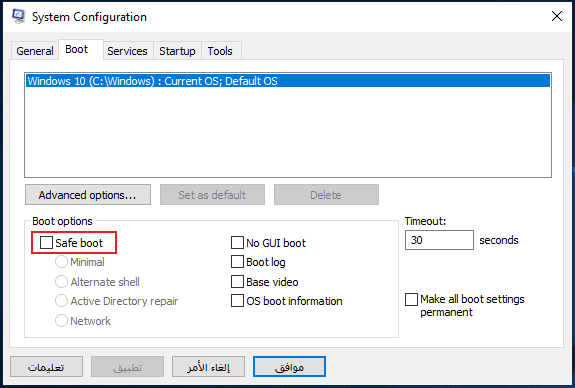Screen dimensions: 575x388
Task: Open the Tools tab
Action: (220, 51)
